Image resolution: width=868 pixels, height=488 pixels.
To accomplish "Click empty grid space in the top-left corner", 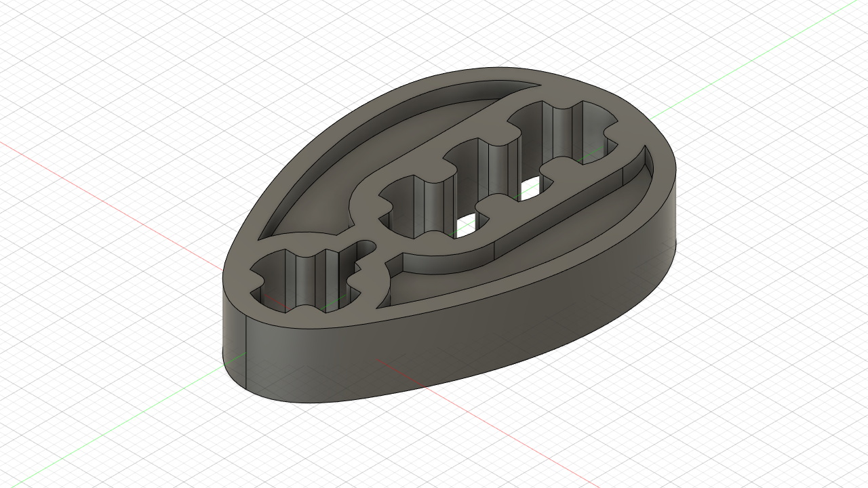I will pos(54,41).
